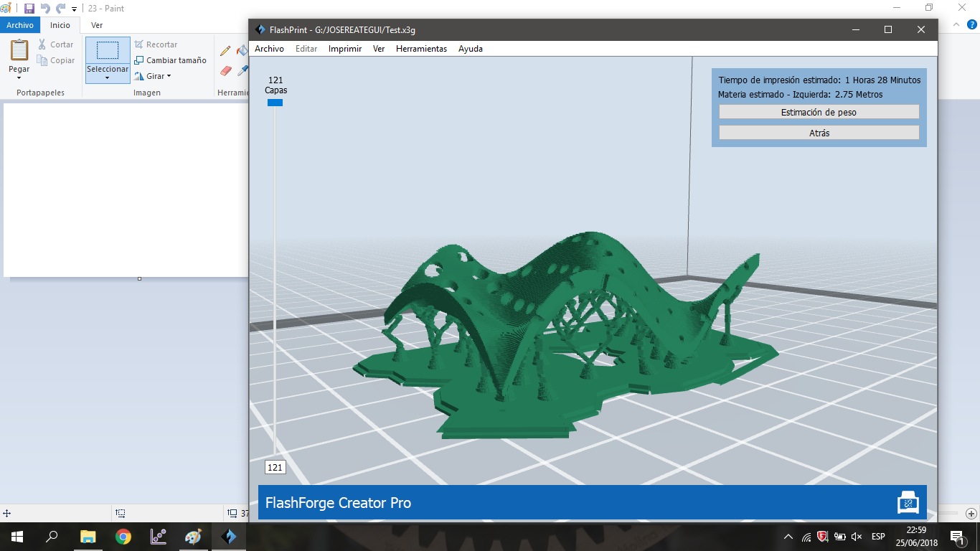Click the rectangular Seleccionar tool icon
The image size is (980, 551).
coord(108,50)
